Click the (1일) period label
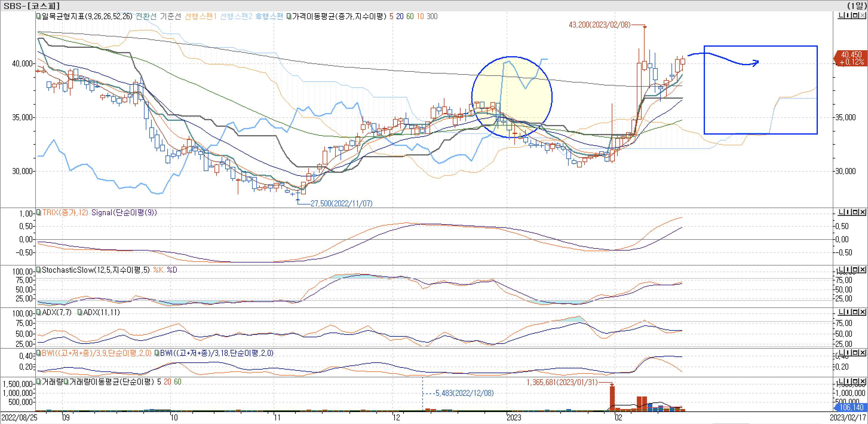 click(x=857, y=6)
